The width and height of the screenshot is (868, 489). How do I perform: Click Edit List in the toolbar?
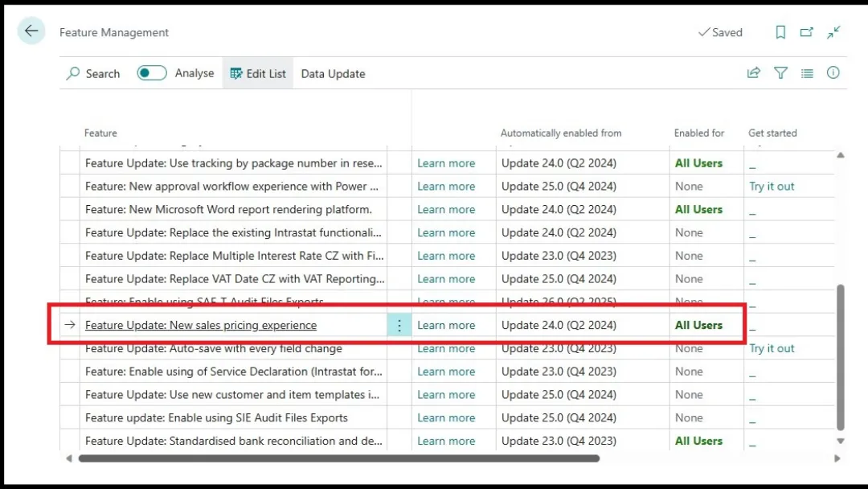pos(258,74)
